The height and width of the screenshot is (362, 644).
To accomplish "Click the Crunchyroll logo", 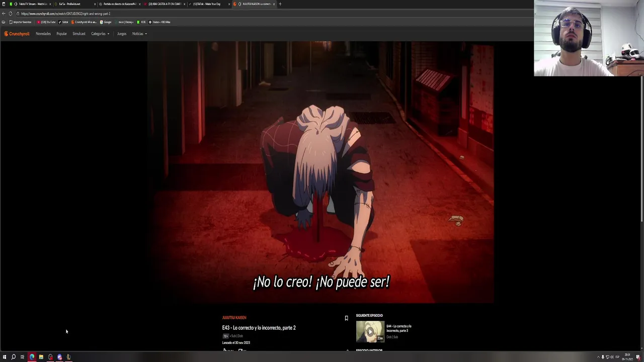I will [x=17, y=34].
